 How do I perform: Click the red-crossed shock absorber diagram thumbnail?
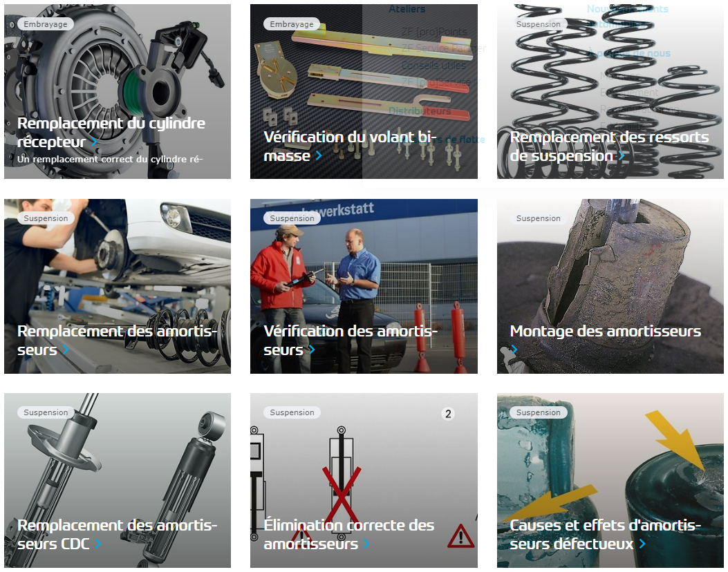pos(364,480)
